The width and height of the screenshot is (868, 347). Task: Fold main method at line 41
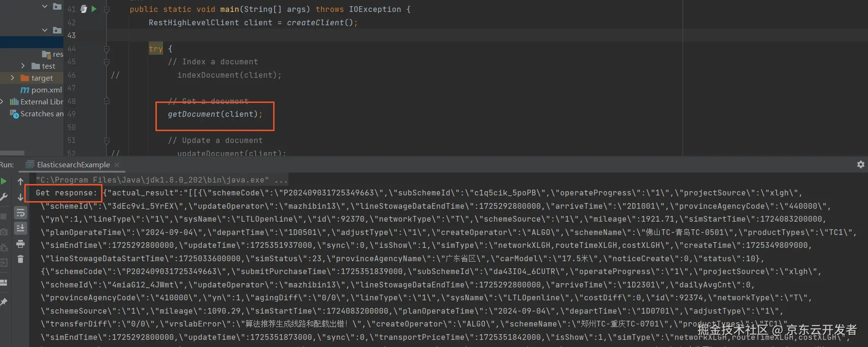107,9
